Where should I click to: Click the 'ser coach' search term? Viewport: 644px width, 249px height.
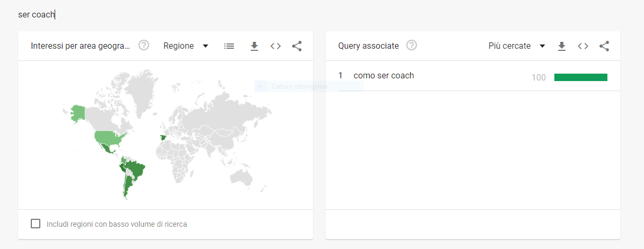37,15
